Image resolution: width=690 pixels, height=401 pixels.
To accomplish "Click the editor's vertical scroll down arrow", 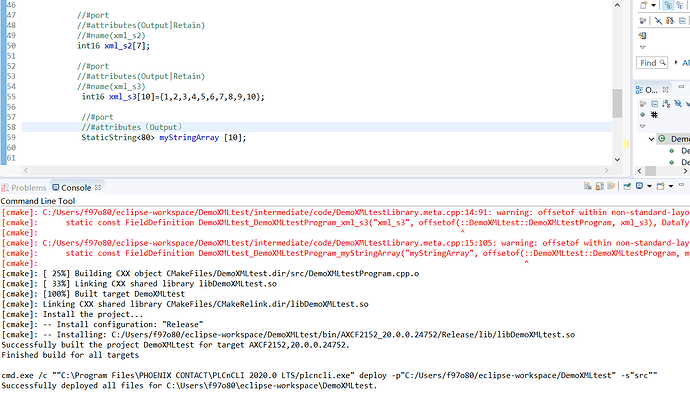I will (x=617, y=159).
